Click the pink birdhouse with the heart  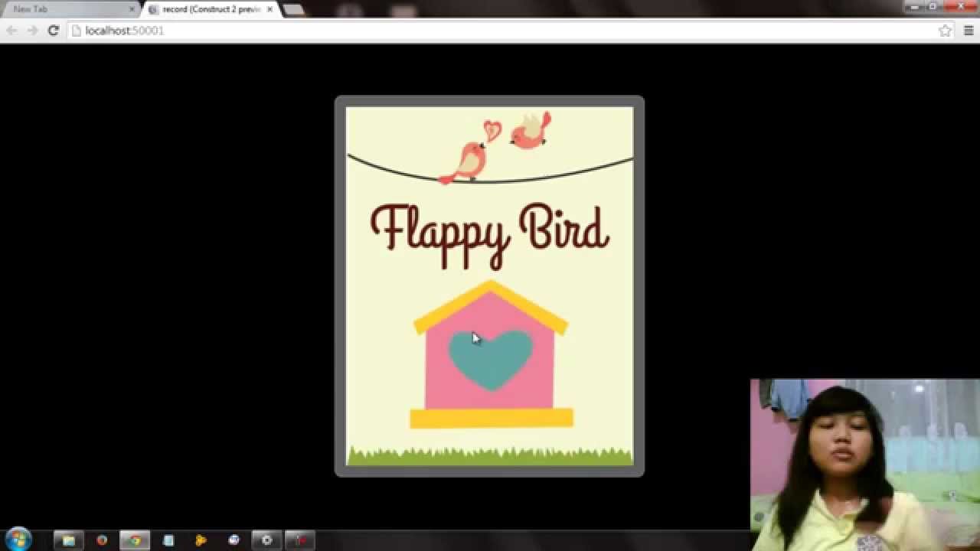(x=491, y=354)
